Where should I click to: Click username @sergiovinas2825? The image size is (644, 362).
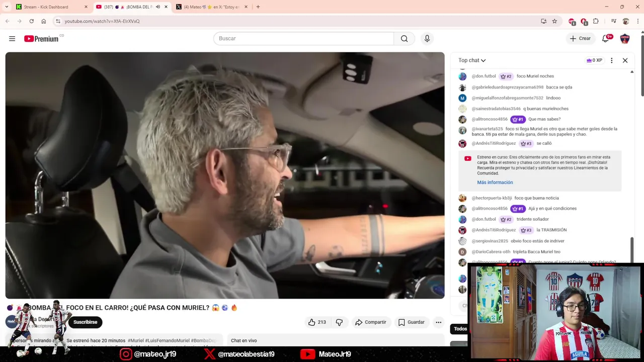tap(490, 241)
